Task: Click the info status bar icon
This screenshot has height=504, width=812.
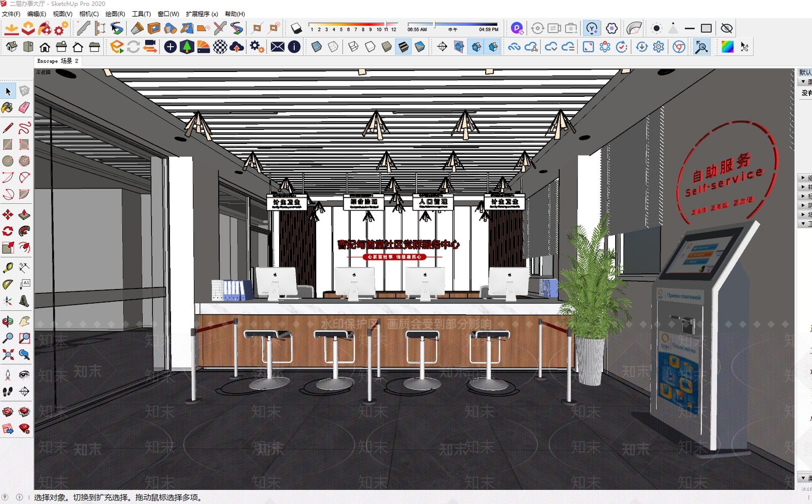Action: point(19,497)
